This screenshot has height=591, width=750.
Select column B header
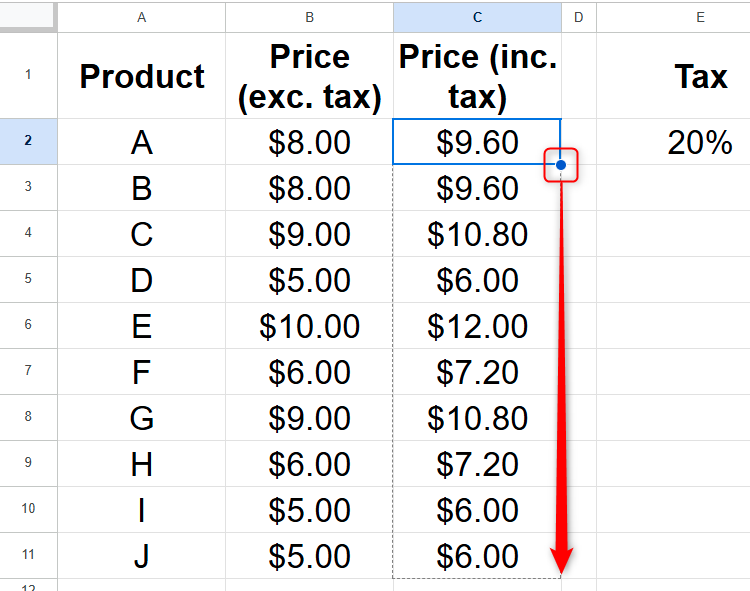point(309,17)
